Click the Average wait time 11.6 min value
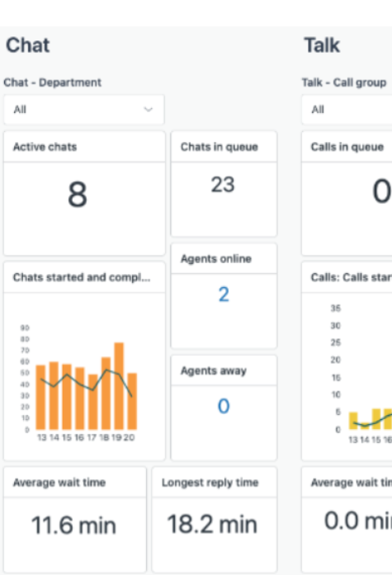Screen dimensions: 392x575 (73, 526)
